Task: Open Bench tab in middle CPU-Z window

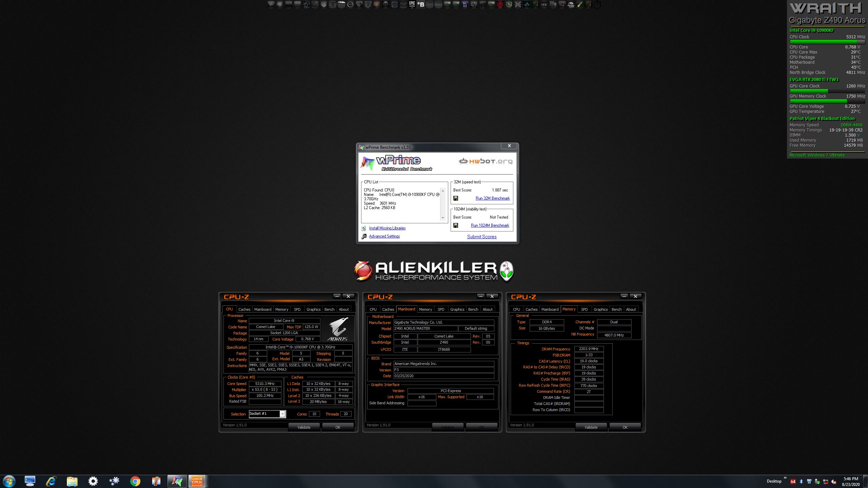Action: pyautogui.click(x=473, y=309)
